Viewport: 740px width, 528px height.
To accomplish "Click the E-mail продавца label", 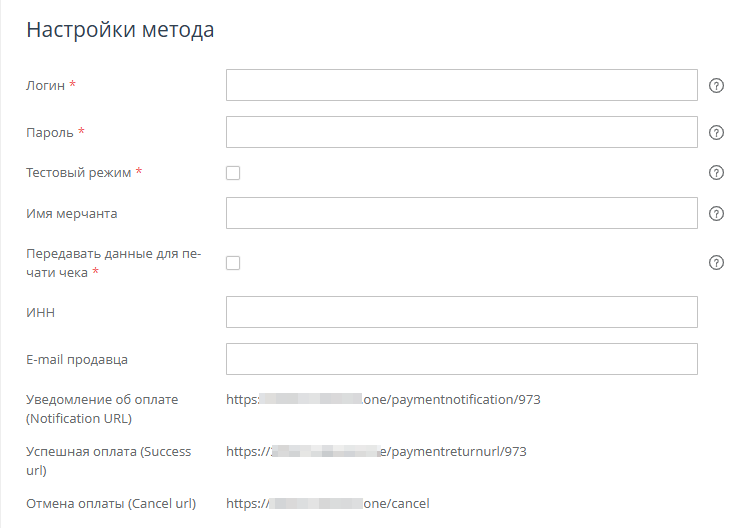I will (x=77, y=359).
